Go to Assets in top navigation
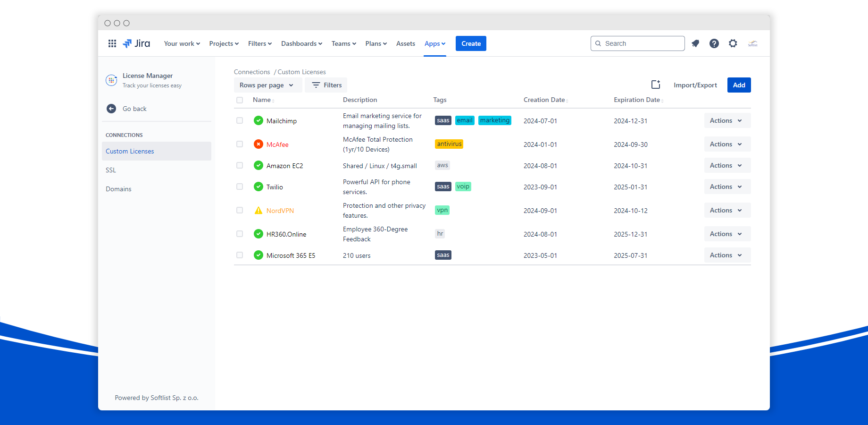Image resolution: width=868 pixels, height=425 pixels. pyautogui.click(x=406, y=43)
